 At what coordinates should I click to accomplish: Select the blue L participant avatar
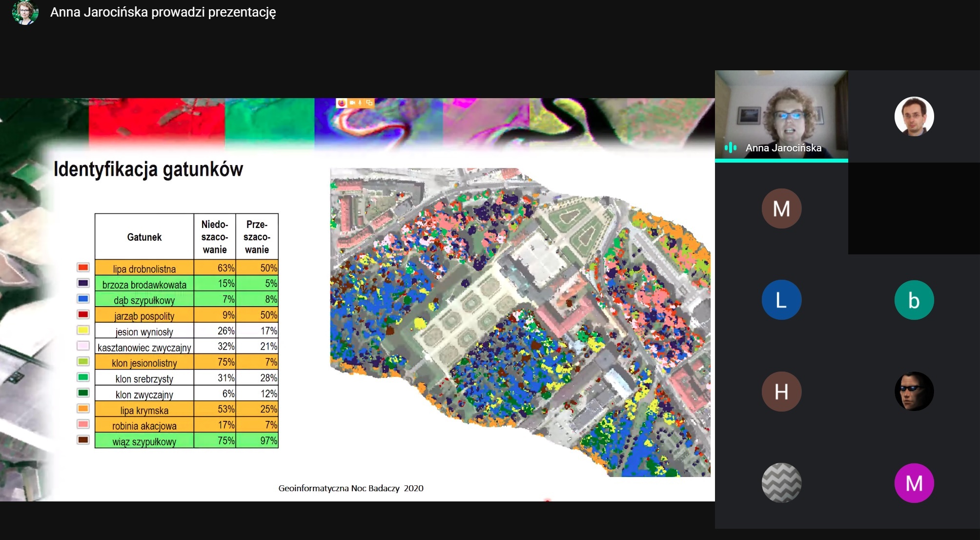[781, 300]
